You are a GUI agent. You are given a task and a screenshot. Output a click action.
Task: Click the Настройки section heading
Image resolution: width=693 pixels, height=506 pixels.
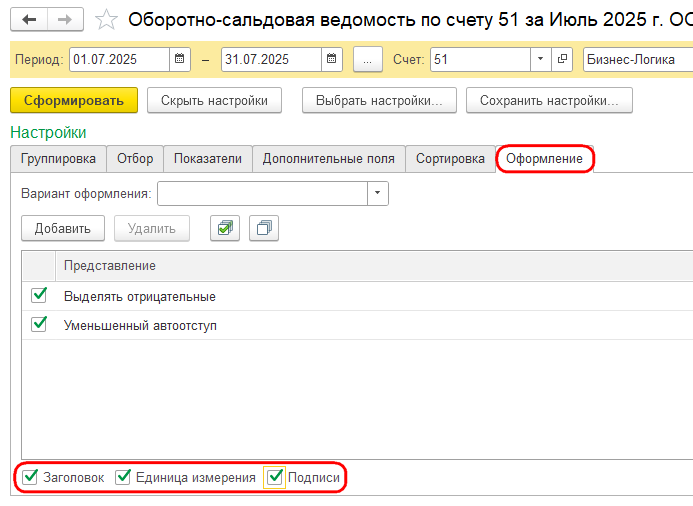point(48,133)
